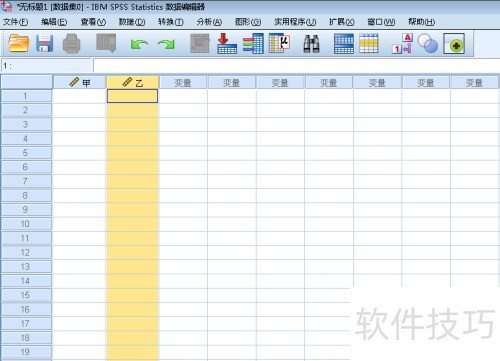This screenshot has width=500, height=361.
Task: Open the 查看(V) menu
Action: (93, 22)
